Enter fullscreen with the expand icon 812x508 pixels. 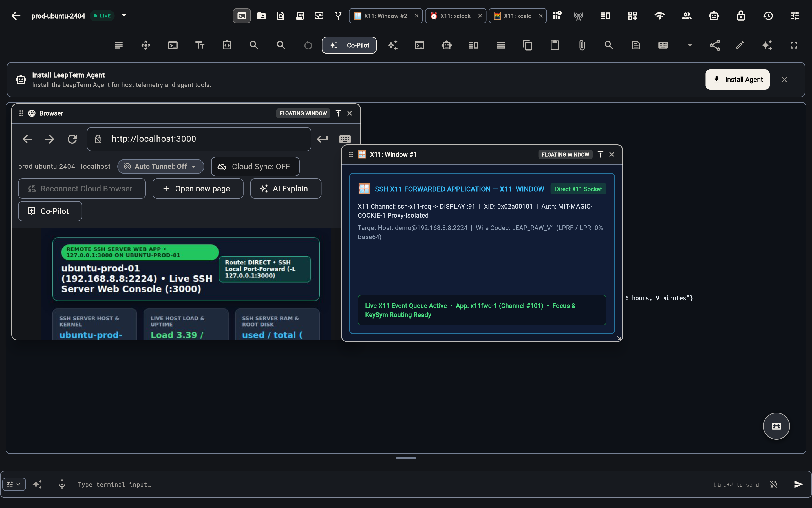click(794, 45)
